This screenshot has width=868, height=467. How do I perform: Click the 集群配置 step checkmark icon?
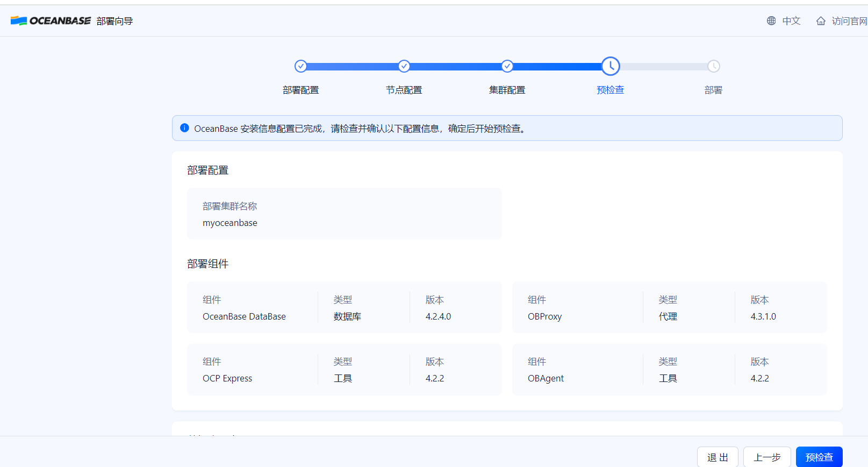507,66
